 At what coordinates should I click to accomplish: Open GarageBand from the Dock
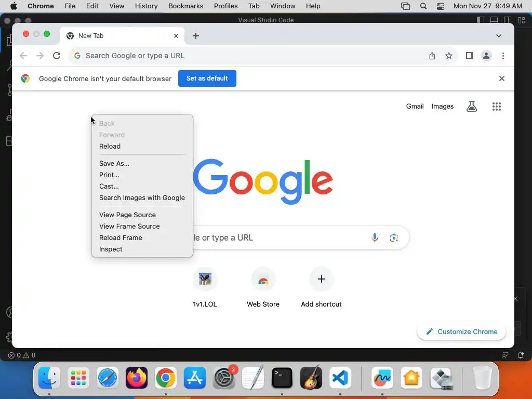tap(311, 378)
